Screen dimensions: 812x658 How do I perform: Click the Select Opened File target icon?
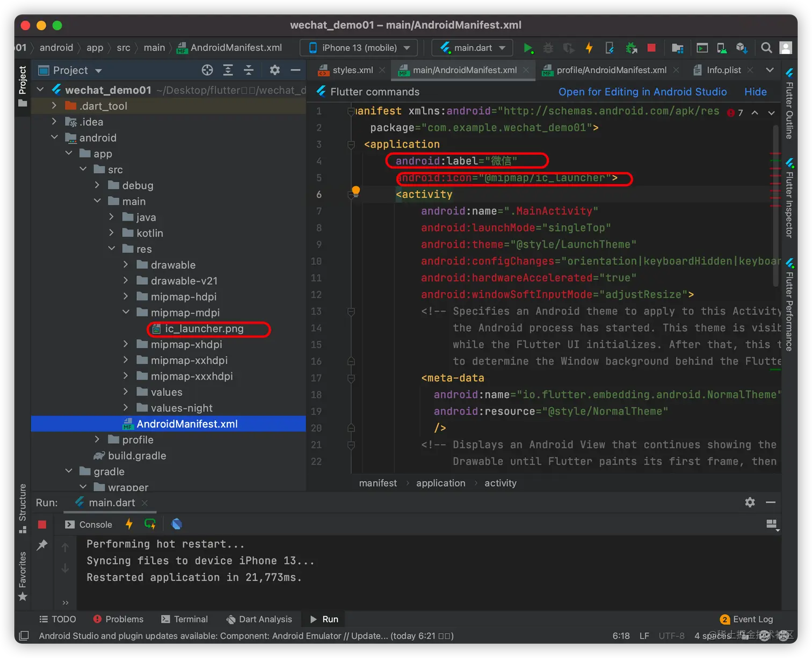pos(207,70)
